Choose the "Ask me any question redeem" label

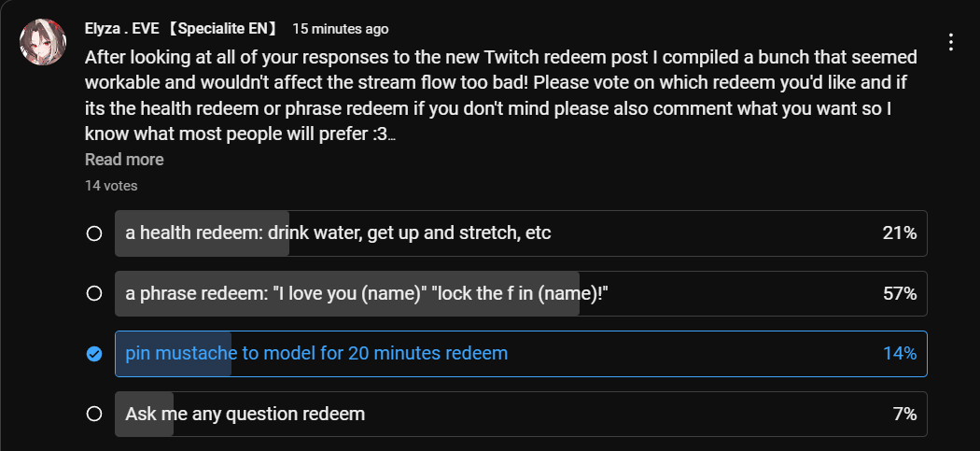245,414
